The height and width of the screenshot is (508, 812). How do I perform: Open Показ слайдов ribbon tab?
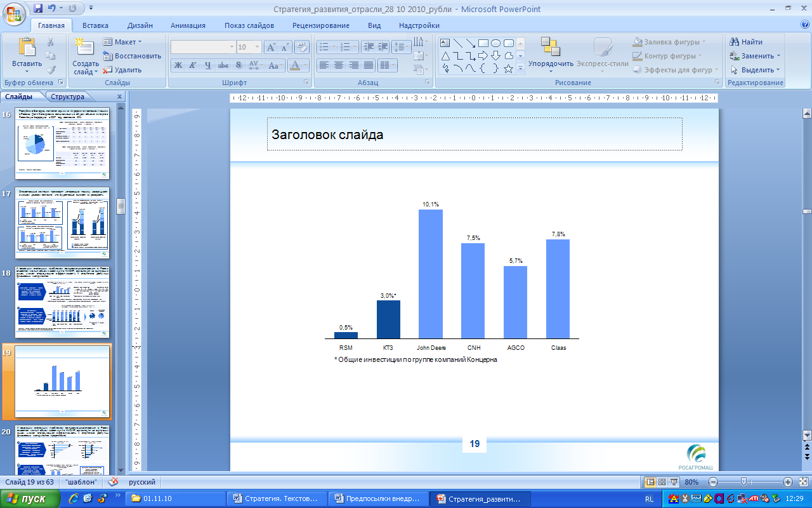249,25
